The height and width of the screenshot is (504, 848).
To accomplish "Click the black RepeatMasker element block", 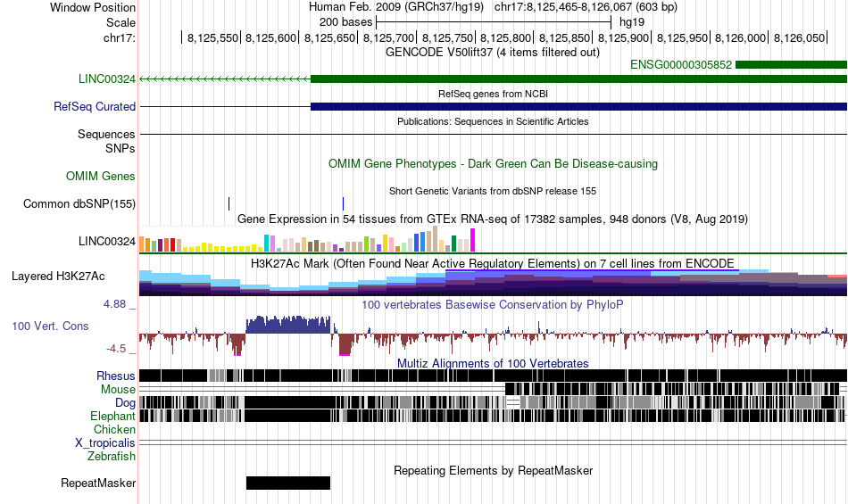I will click(288, 483).
